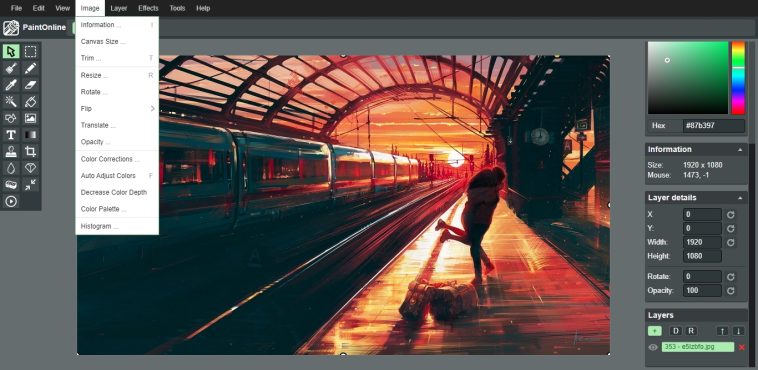Click the Height input field
758x370 pixels.
click(x=702, y=256)
